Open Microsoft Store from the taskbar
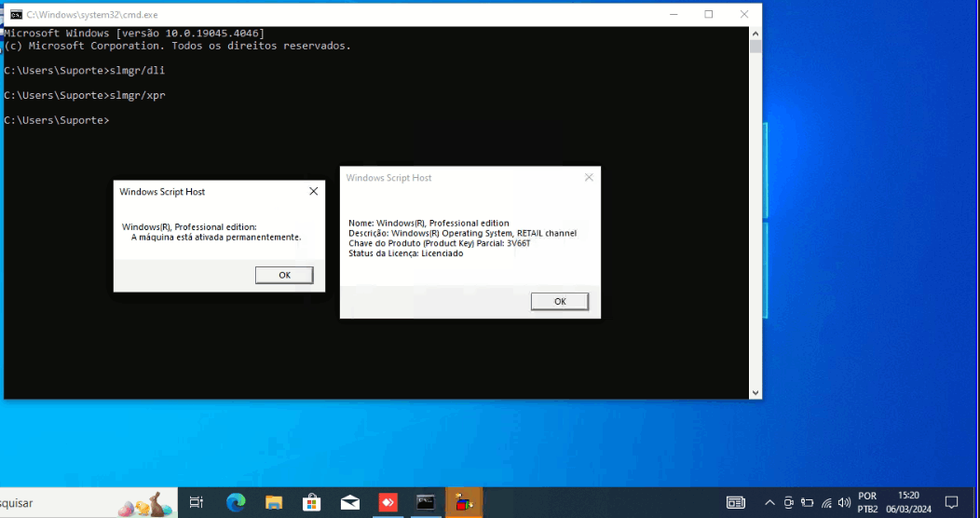980x518 pixels. tap(311, 502)
